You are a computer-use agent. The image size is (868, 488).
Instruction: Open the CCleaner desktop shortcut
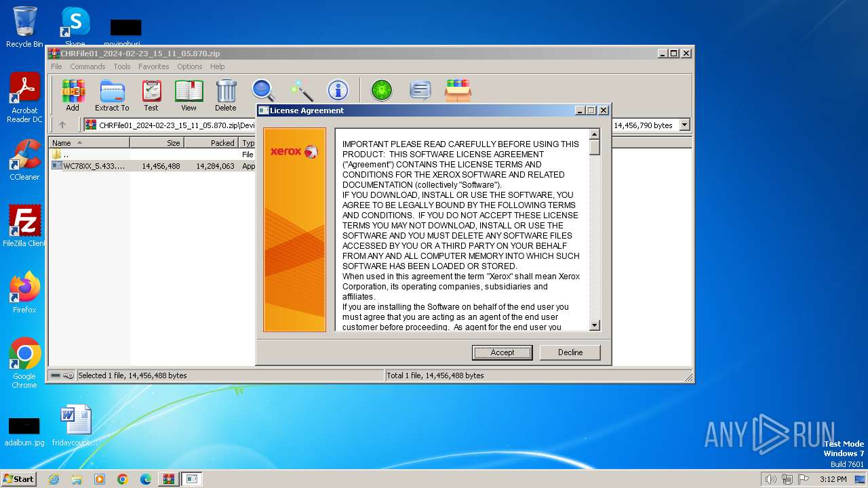point(24,160)
